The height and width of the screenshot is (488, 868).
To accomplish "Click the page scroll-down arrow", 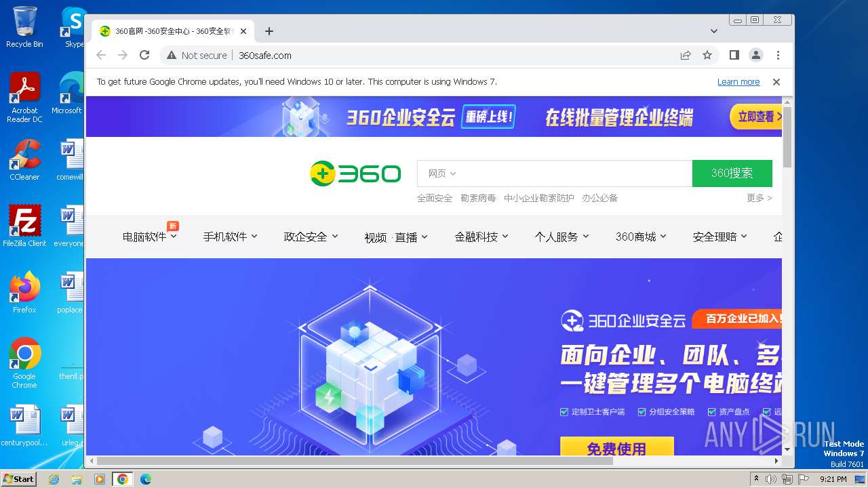I will [x=787, y=449].
